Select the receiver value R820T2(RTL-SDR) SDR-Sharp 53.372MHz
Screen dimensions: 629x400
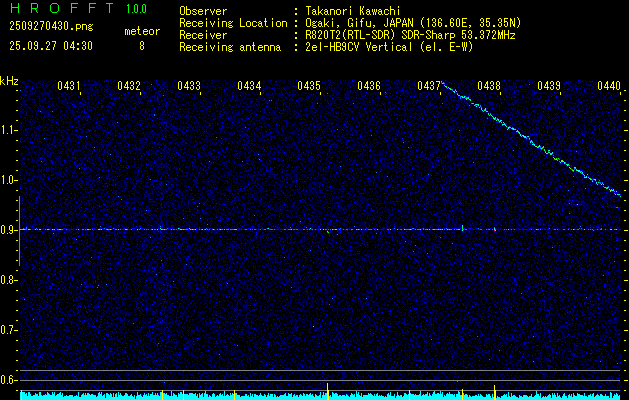click(410, 35)
